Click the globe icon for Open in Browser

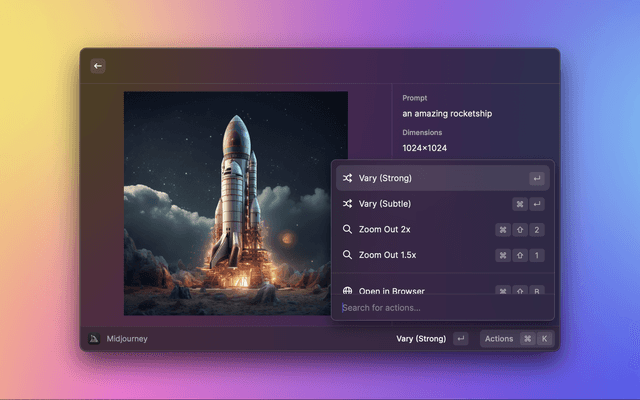347,290
